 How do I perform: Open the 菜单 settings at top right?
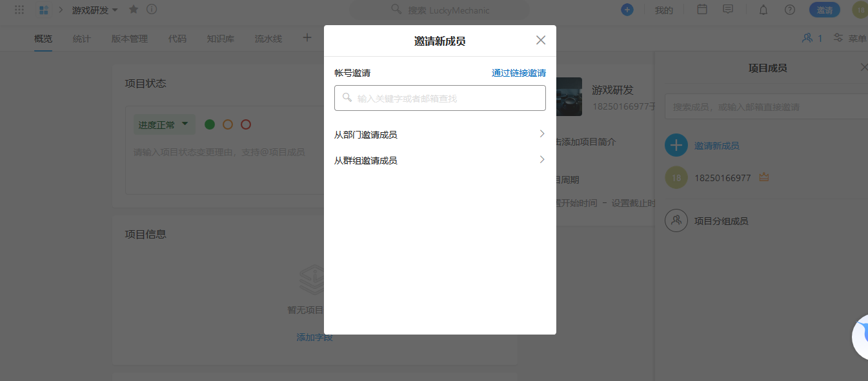(x=849, y=38)
